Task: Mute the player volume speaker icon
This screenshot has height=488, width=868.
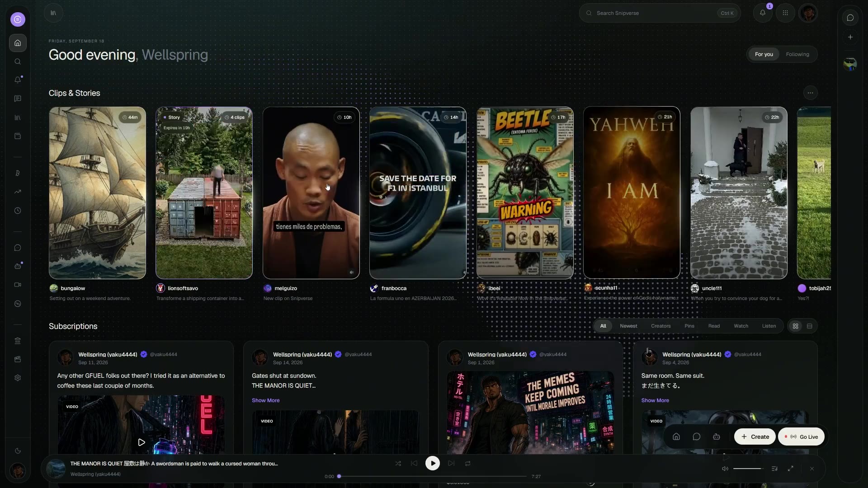Action: tap(725, 469)
